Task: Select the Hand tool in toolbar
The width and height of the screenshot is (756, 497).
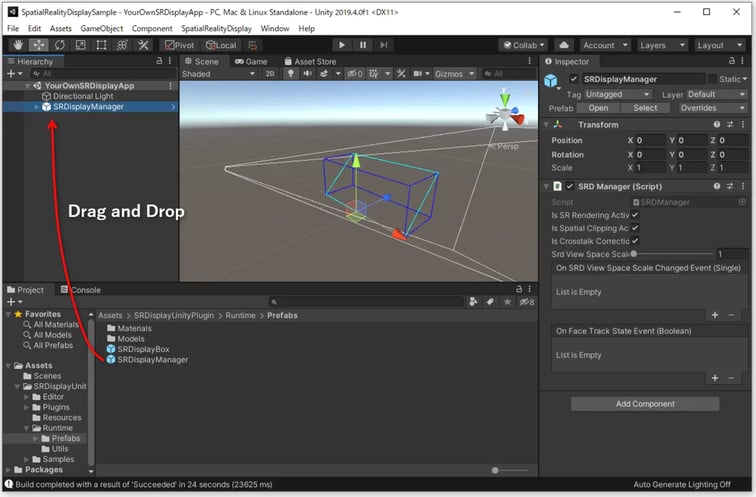Action: click(x=18, y=45)
